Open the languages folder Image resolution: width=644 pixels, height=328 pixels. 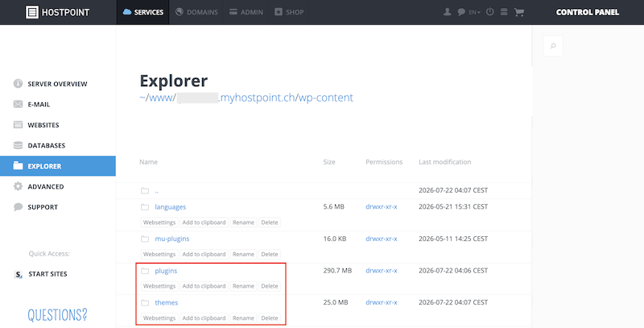coord(171,207)
